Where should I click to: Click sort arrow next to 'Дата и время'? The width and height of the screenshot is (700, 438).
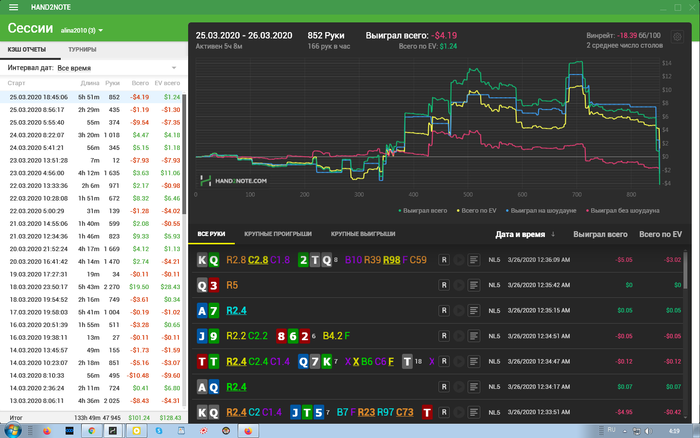click(x=553, y=234)
